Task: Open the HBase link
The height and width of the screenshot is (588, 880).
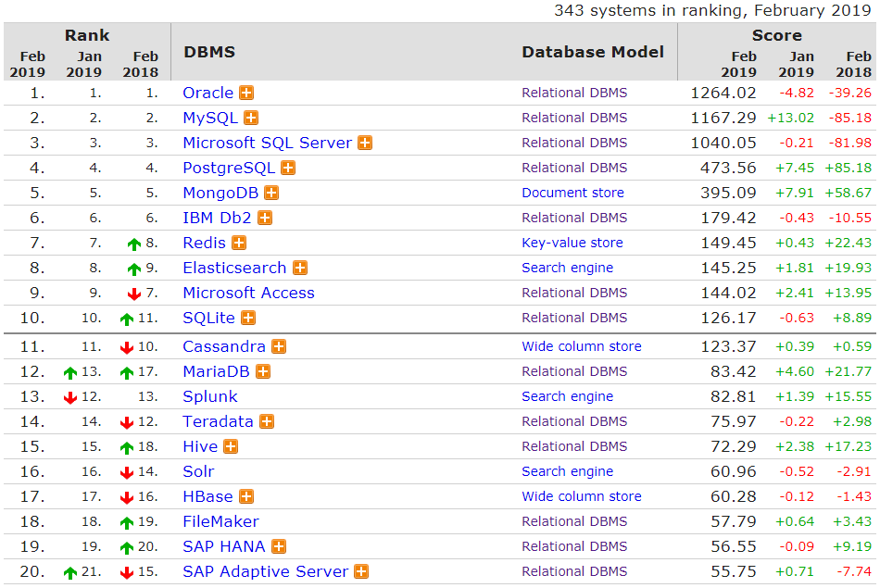Action: pyautogui.click(x=207, y=496)
